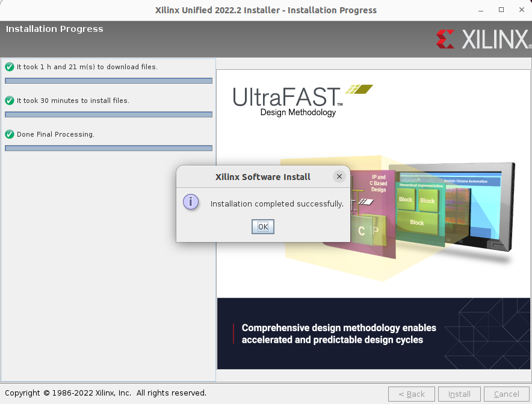Click OK in the Xilinx Software Install dialog
Image resolution: width=532 pixels, height=404 pixels.
click(x=263, y=226)
